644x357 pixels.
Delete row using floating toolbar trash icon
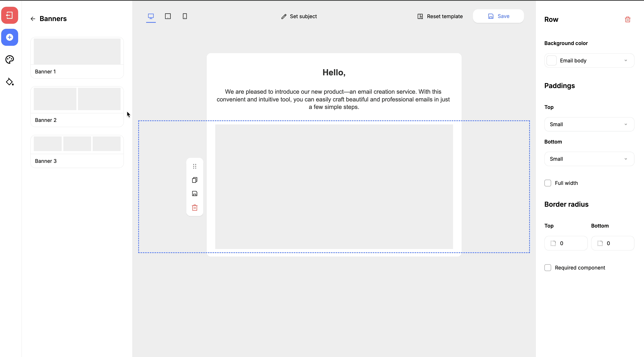(x=195, y=208)
